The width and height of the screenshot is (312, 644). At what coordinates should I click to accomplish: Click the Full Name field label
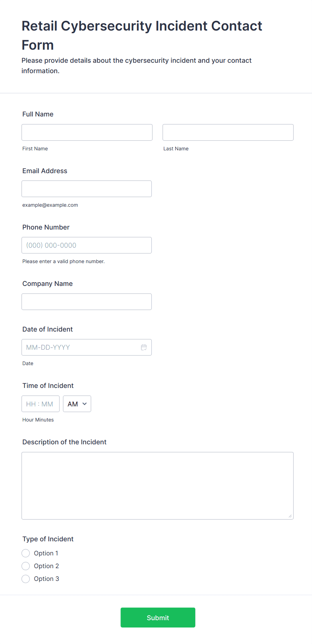[x=38, y=114]
